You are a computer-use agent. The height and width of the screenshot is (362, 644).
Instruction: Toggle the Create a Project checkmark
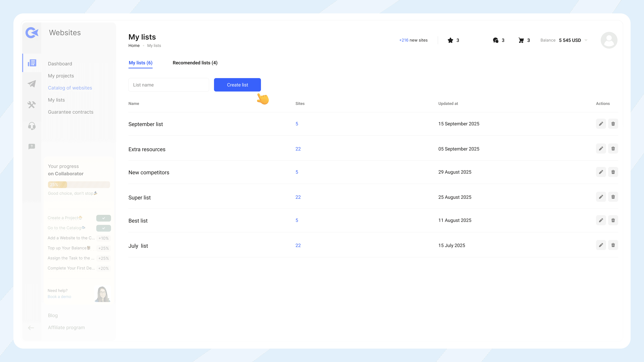[103, 218]
